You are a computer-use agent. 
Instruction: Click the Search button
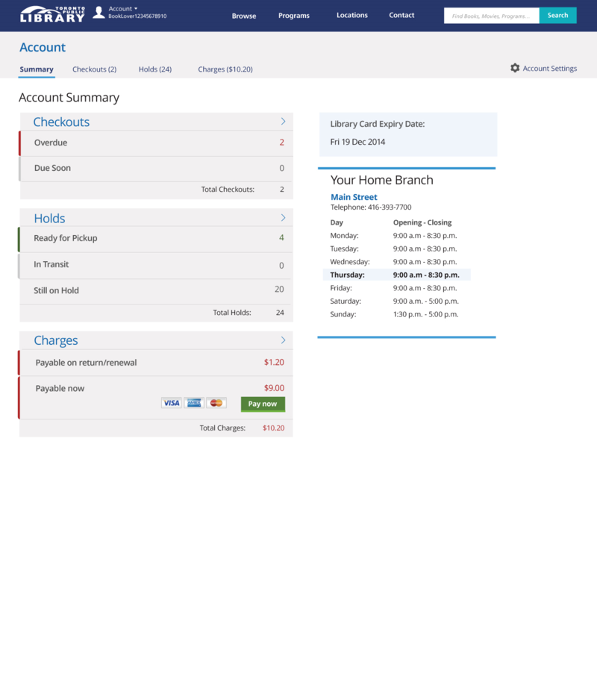[x=557, y=16]
